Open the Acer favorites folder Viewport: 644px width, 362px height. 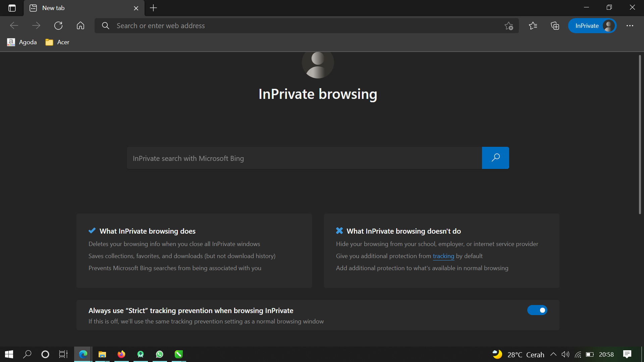(57, 42)
